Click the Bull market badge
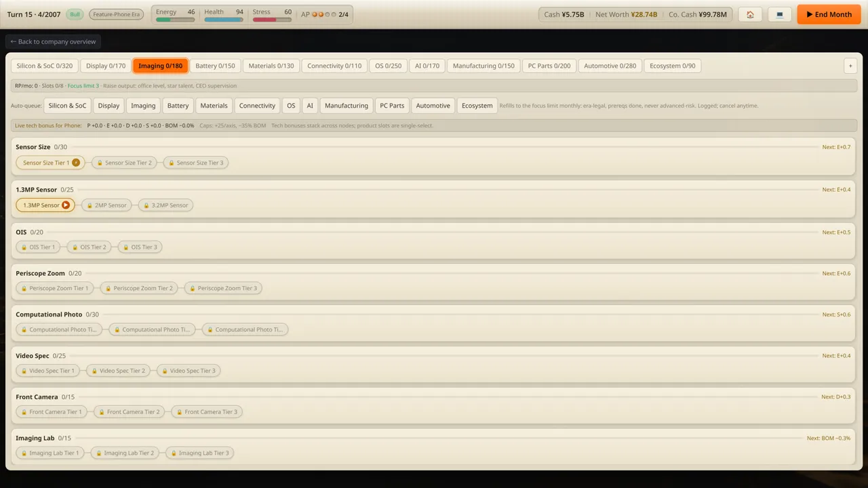The image size is (868, 488). [x=74, y=14]
